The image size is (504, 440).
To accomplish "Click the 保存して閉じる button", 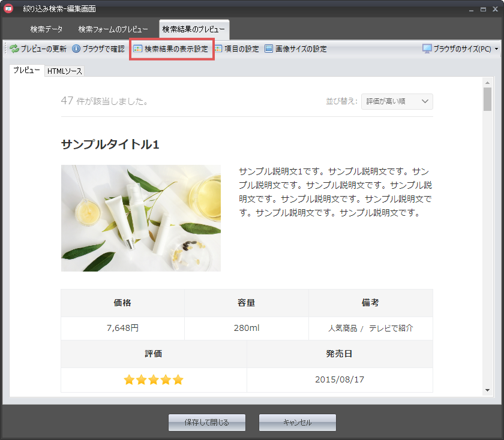I will coord(207,423).
